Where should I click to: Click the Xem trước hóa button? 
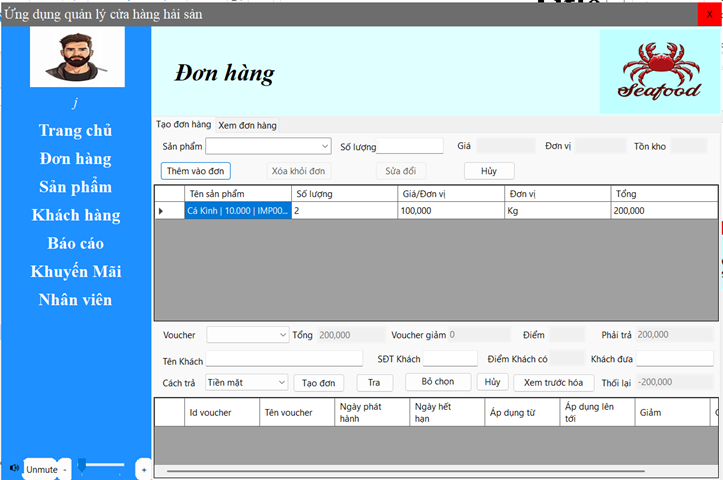(x=553, y=383)
